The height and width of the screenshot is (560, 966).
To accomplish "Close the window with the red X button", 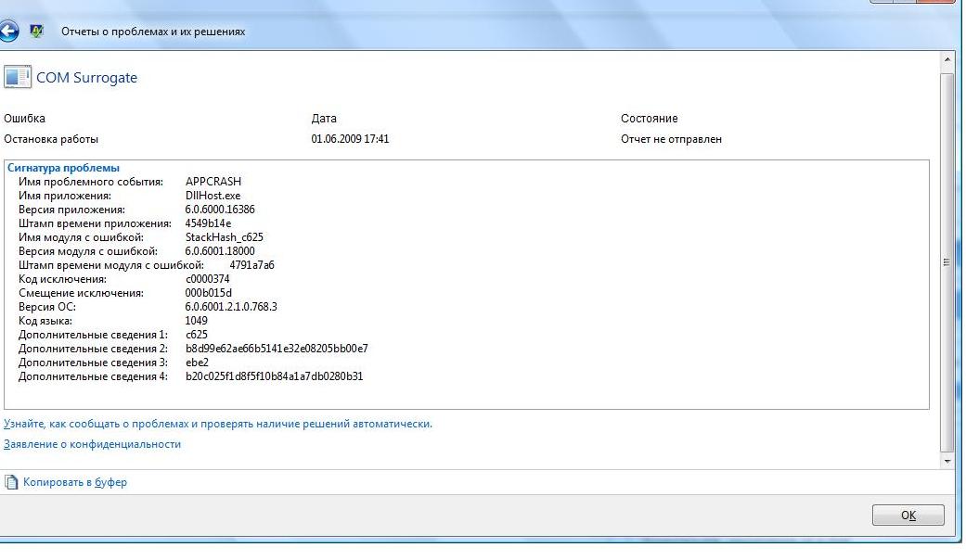I will [935, 4].
